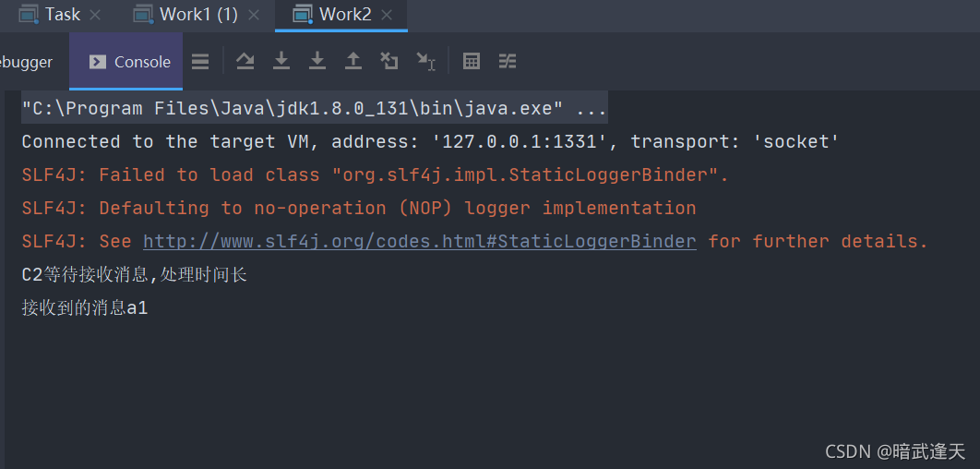Image resolution: width=980 pixels, height=469 pixels.
Task: Click the 'Connected to the target VM' line
Action: (x=430, y=142)
